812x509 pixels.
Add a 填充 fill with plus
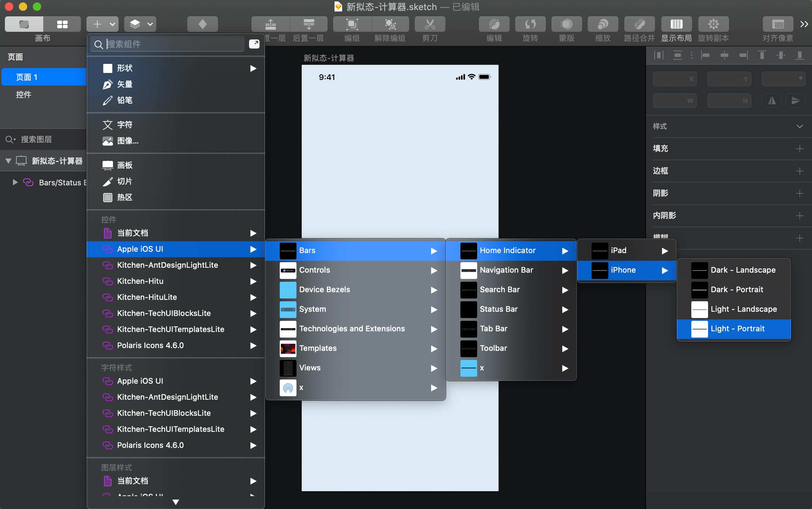[800, 149]
